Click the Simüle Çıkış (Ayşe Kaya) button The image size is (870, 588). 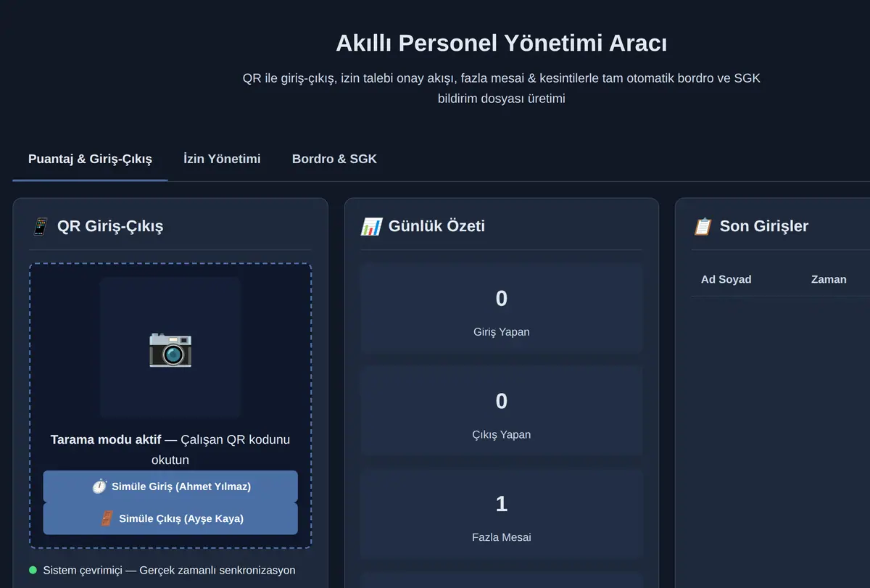tap(170, 518)
